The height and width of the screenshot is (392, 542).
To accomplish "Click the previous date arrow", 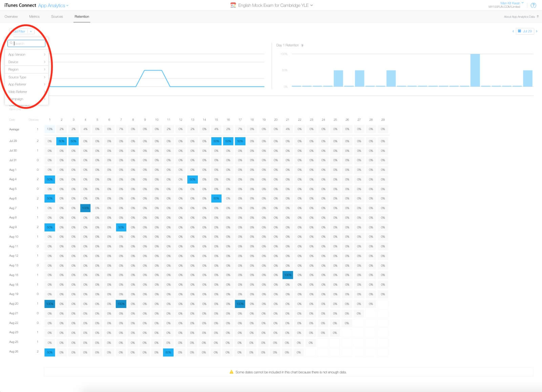I will click(513, 31).
